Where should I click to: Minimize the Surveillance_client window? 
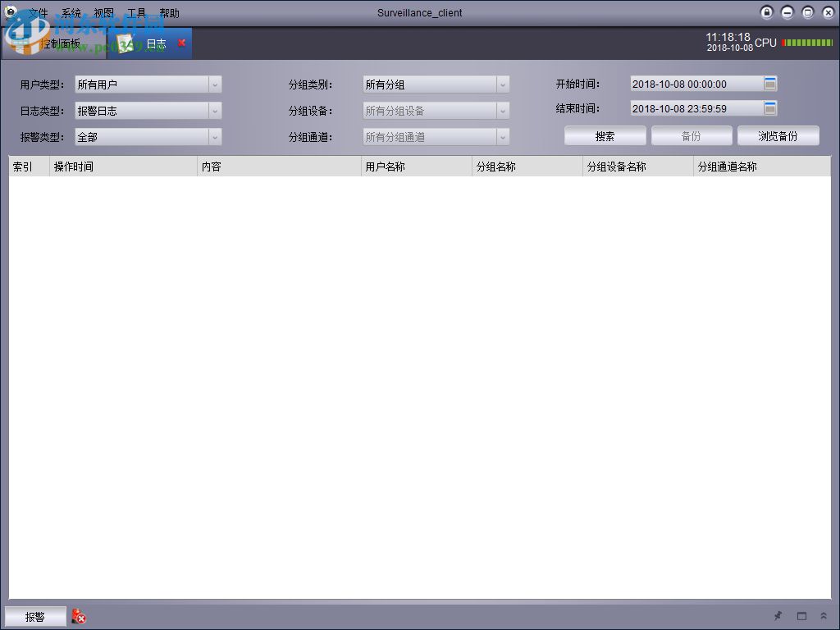(x=787, y=12)
